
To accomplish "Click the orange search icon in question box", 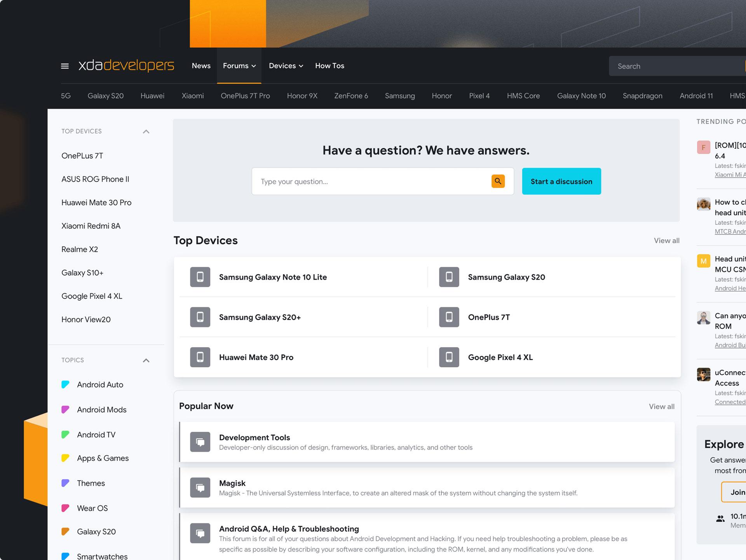I will point(498,181).
